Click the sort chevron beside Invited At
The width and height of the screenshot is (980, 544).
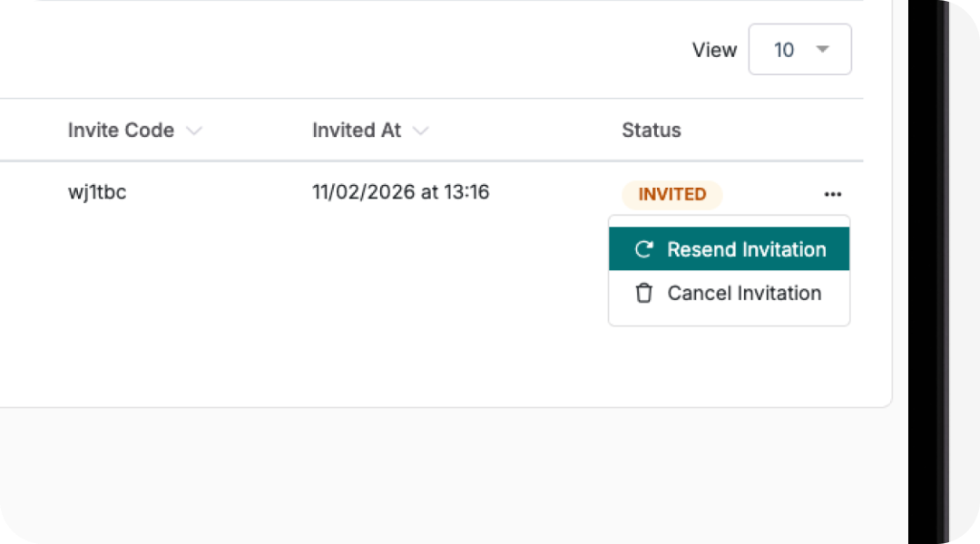tap(420, 131)
